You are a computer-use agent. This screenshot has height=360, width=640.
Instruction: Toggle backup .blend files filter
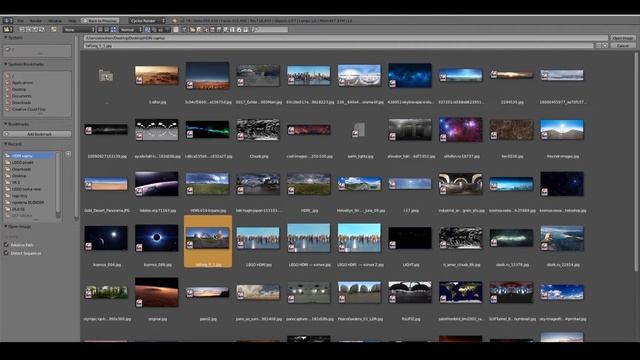(205, 29)
